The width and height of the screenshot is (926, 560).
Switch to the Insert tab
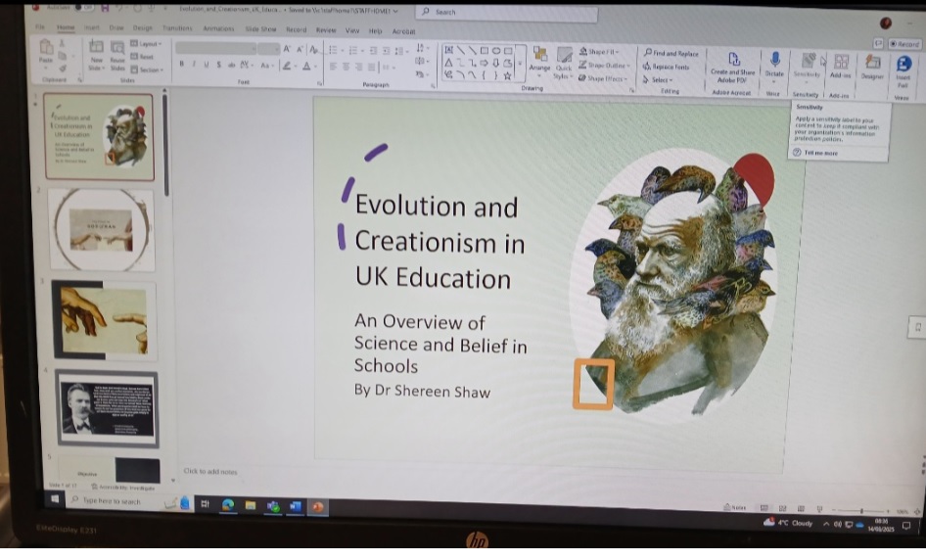click(x=92, y=27)
